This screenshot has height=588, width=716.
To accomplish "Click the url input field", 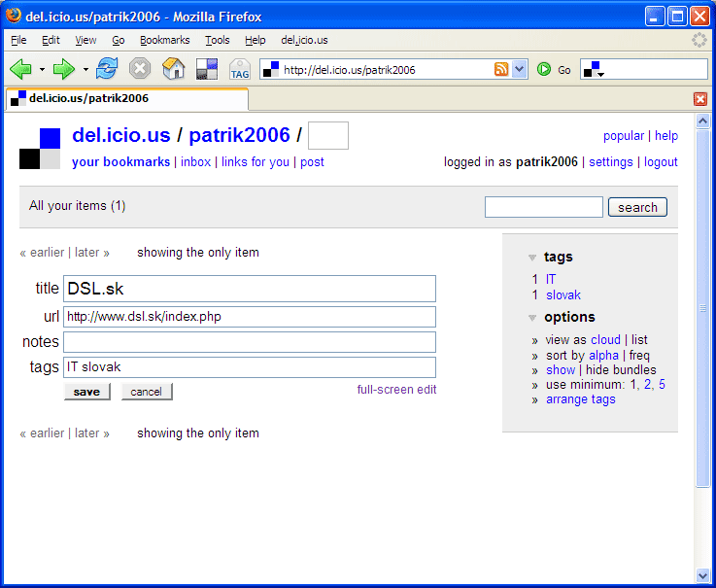I will coord(250,317).
